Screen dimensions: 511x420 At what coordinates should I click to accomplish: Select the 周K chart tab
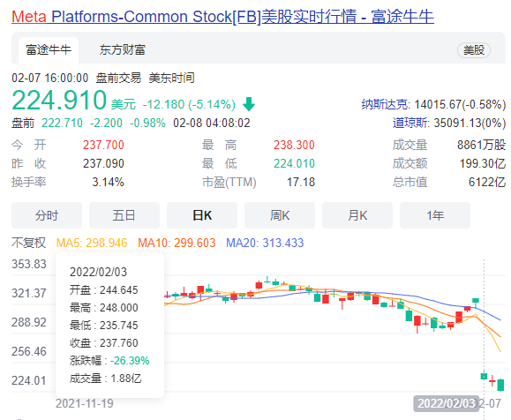(x=280, y=215)
